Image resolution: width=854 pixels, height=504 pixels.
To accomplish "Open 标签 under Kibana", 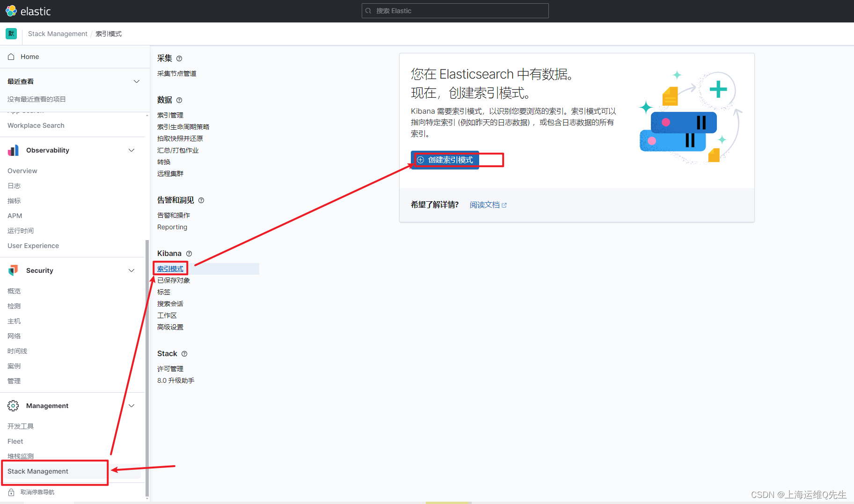I will 164,292.
